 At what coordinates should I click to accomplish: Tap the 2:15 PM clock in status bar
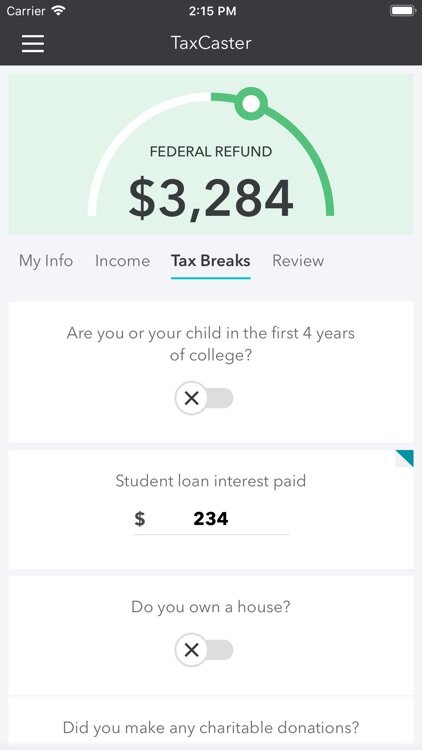[212, 11]
